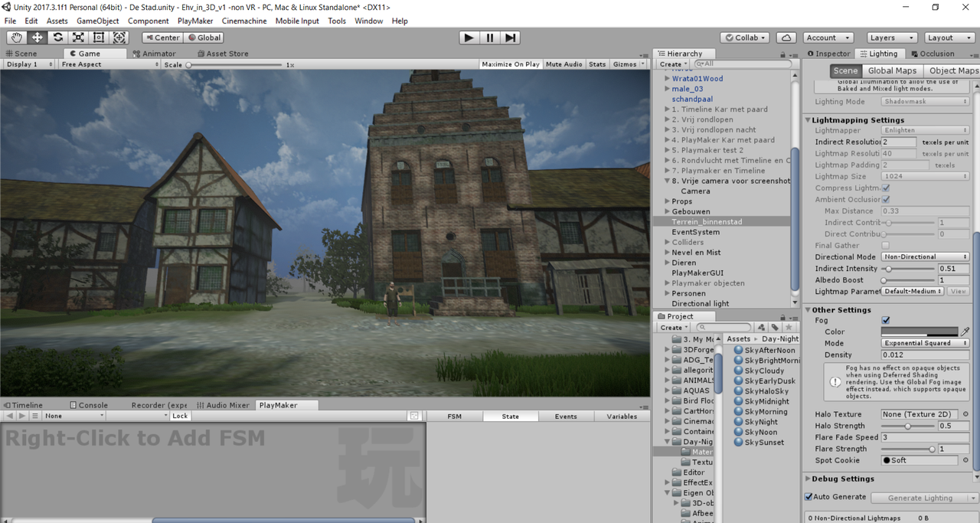The height and width of the screenshot is (523, 980).
Task: Open the GameObject menu
Action: click(x=97, y=21)
